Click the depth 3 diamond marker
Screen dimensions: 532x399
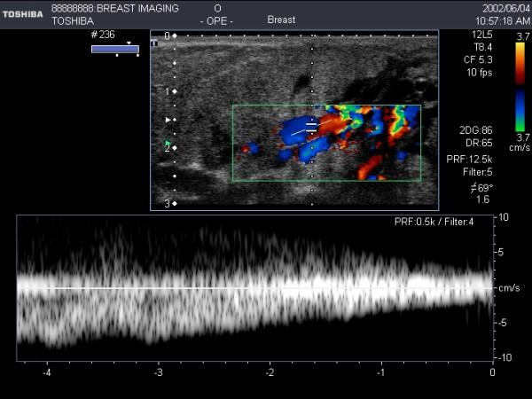[175, 204]
